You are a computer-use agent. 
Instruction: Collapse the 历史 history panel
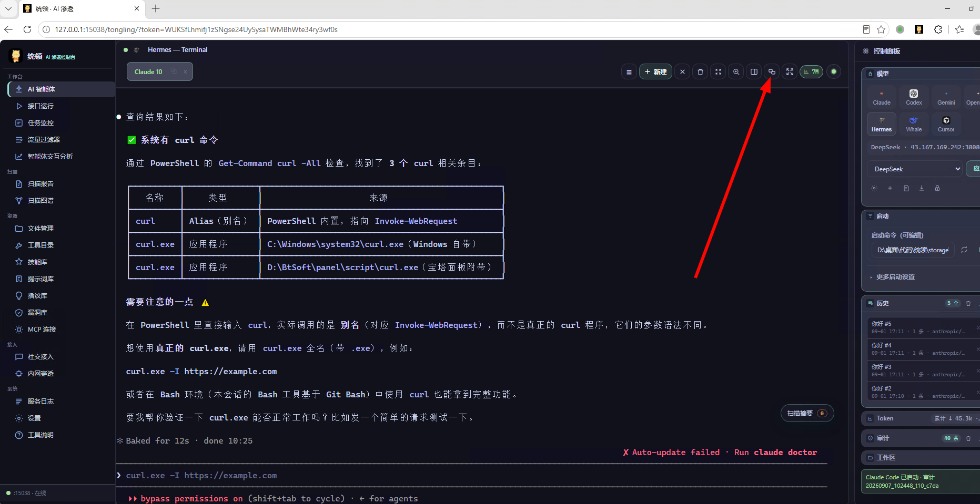click(882, 303)
